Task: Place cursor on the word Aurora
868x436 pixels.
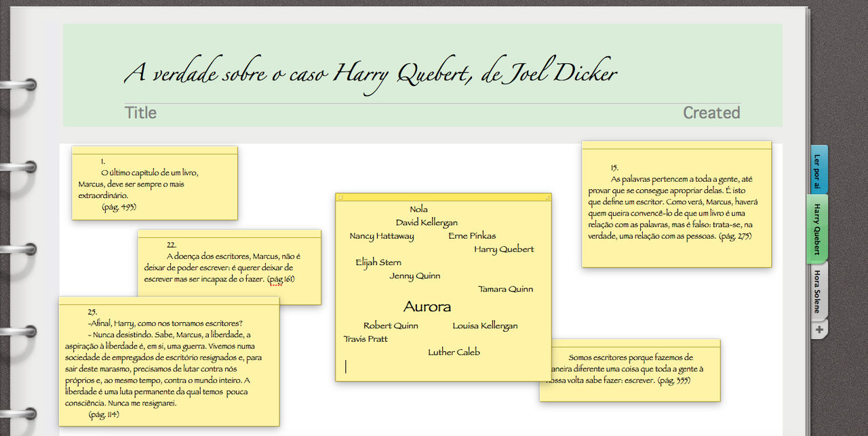Action: 427,307
